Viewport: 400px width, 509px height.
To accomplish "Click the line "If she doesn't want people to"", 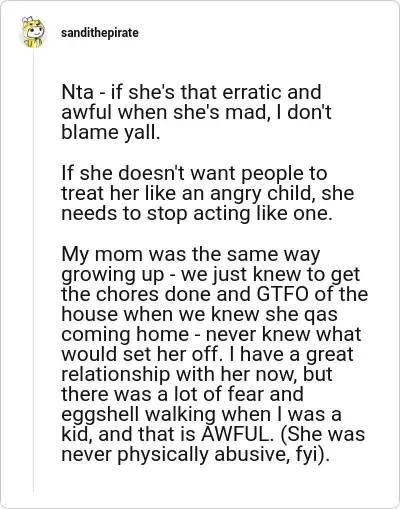I will tap(194, 174).
